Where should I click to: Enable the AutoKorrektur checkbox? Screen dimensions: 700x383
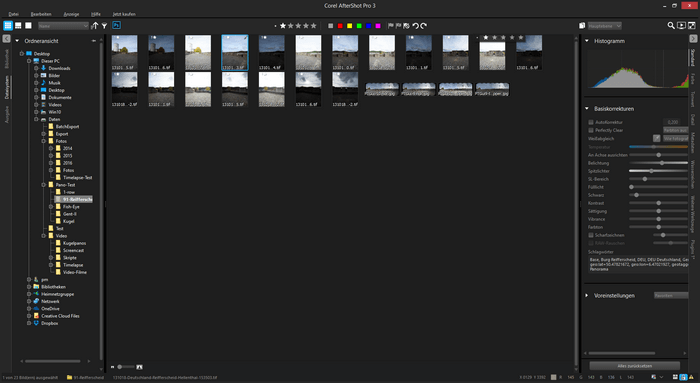click(x=591, y=122)
